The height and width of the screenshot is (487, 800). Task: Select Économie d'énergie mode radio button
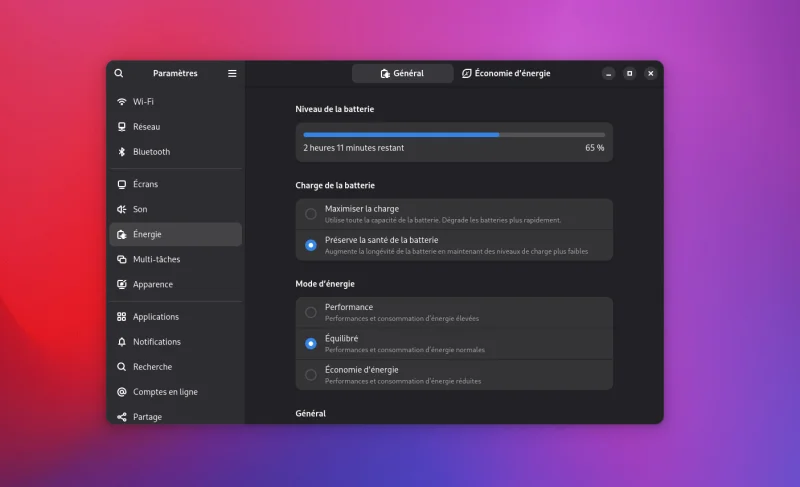coord(310,375)
